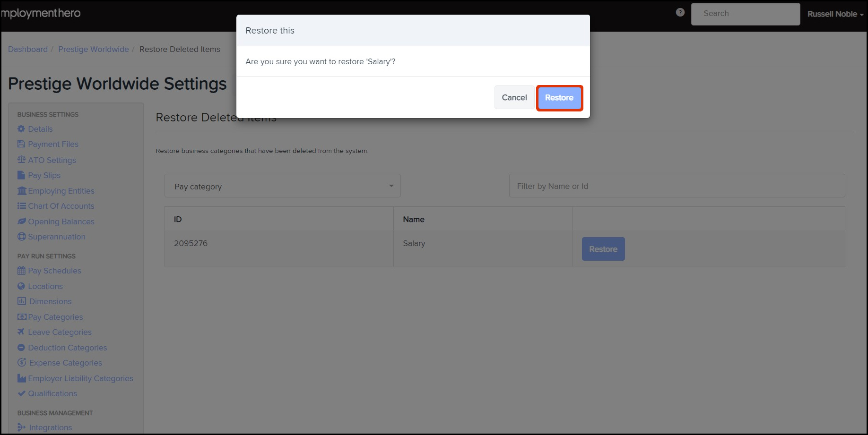The image size is (868, 435).
Task: Click the Chart Of Accounts list icon
Action: [x=21, y=206]
